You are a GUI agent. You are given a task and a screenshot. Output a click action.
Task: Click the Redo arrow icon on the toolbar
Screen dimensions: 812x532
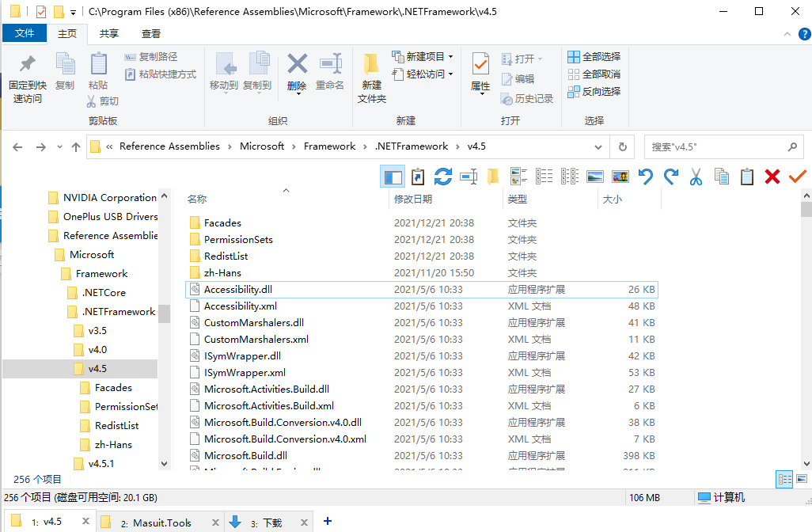point(671,176)
